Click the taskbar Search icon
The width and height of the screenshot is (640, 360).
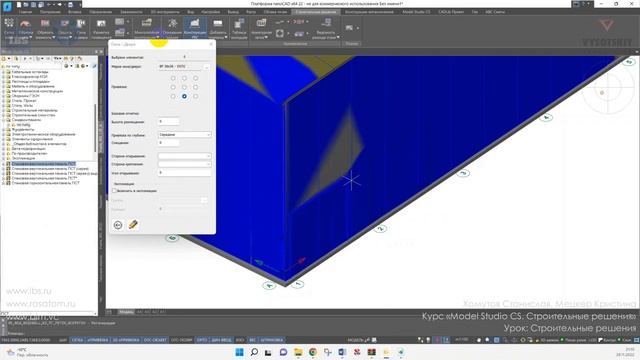(254, 352)
